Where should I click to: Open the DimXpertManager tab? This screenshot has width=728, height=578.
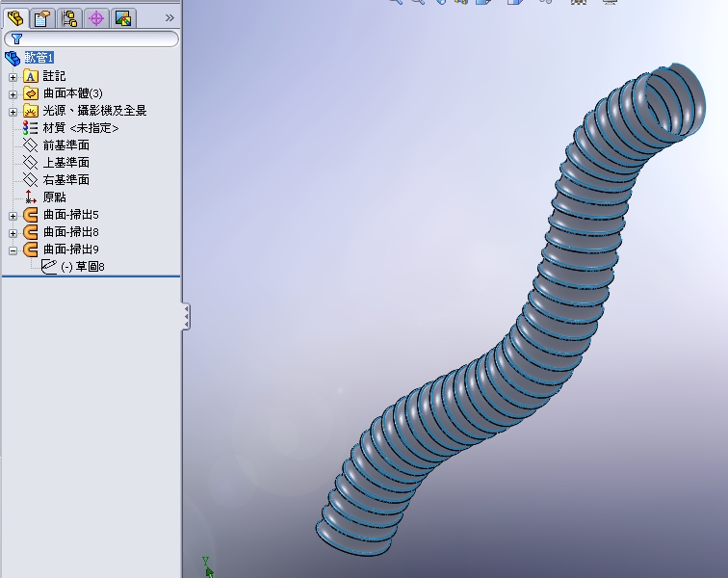coord(96,18)
